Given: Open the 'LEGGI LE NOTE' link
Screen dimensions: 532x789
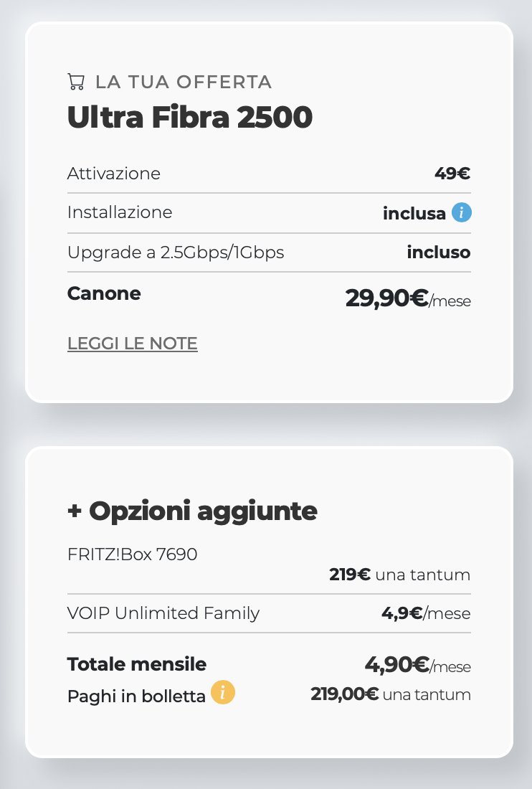Looking at the screenshot, I should click(132, 344).
